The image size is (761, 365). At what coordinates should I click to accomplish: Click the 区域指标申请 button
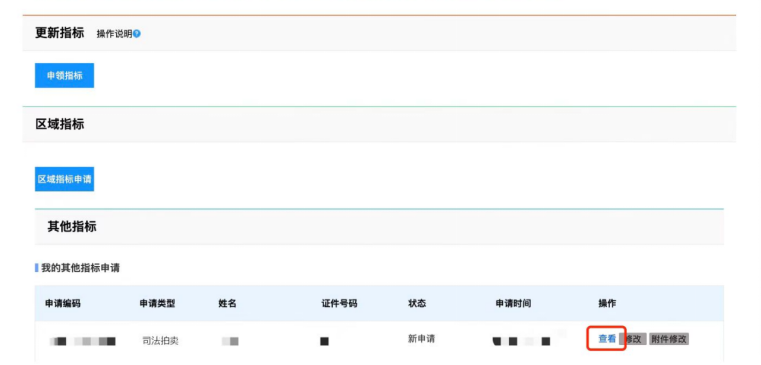[65, 179]
